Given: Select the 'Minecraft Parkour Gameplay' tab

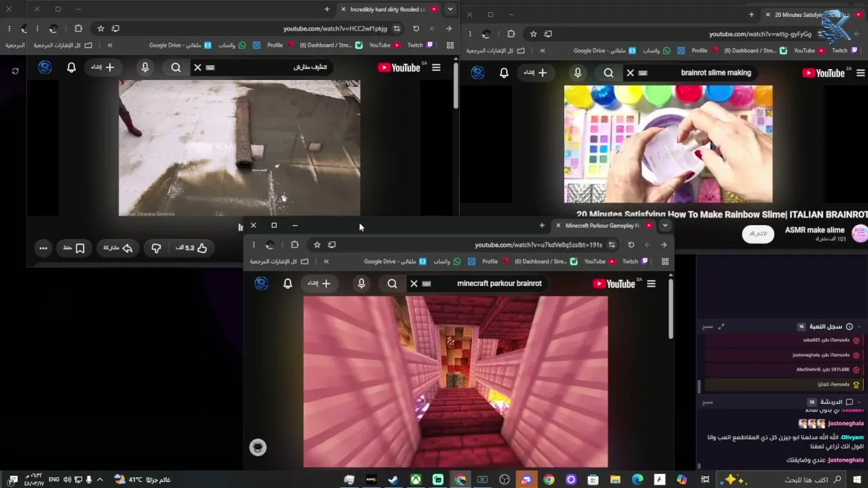Looking at the screenshot, I should [605, 226].
